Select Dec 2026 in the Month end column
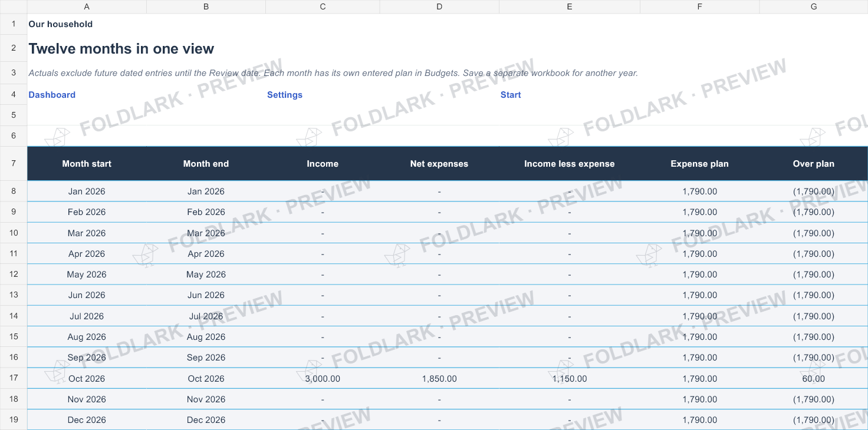This screenshot has height=430, width=868. click(206, 420)
